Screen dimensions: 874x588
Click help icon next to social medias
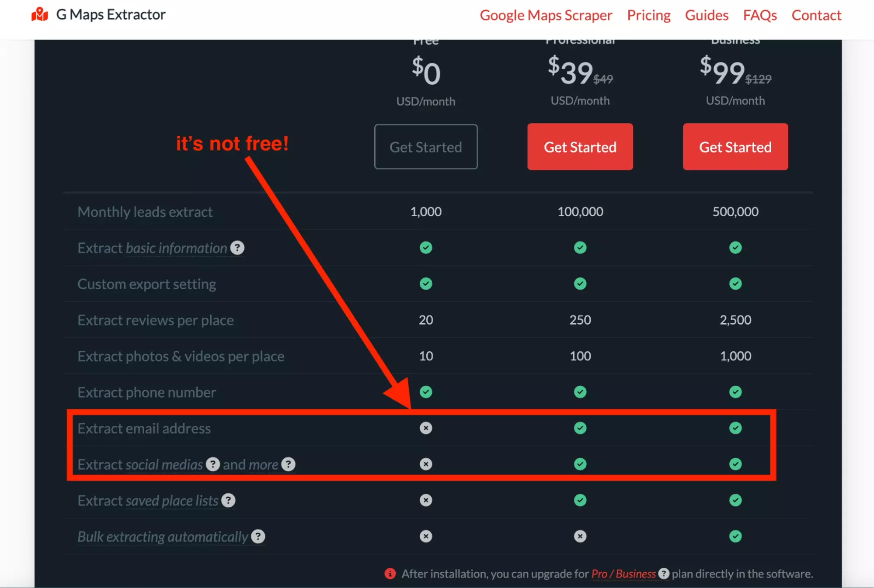[x=213, y=464]
